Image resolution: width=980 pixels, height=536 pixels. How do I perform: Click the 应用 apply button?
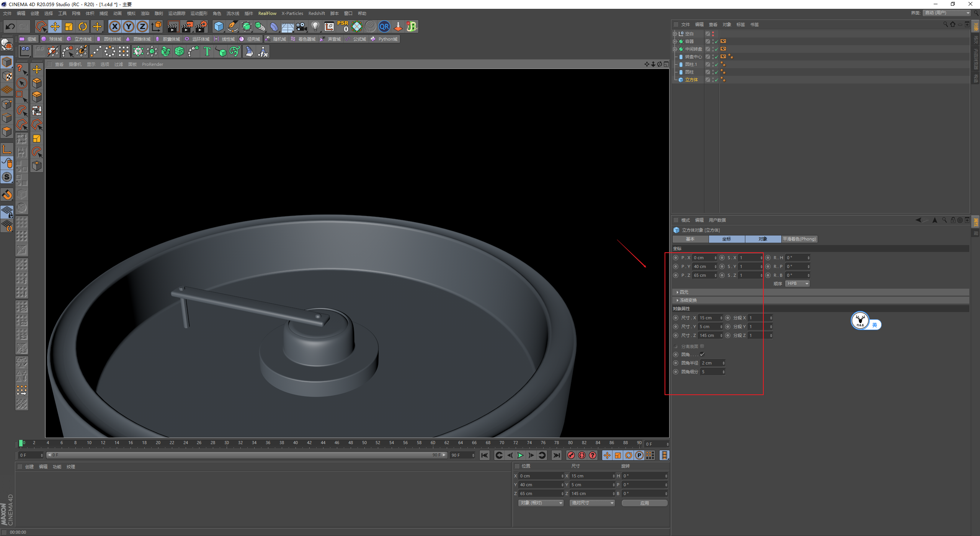[645, 503]
